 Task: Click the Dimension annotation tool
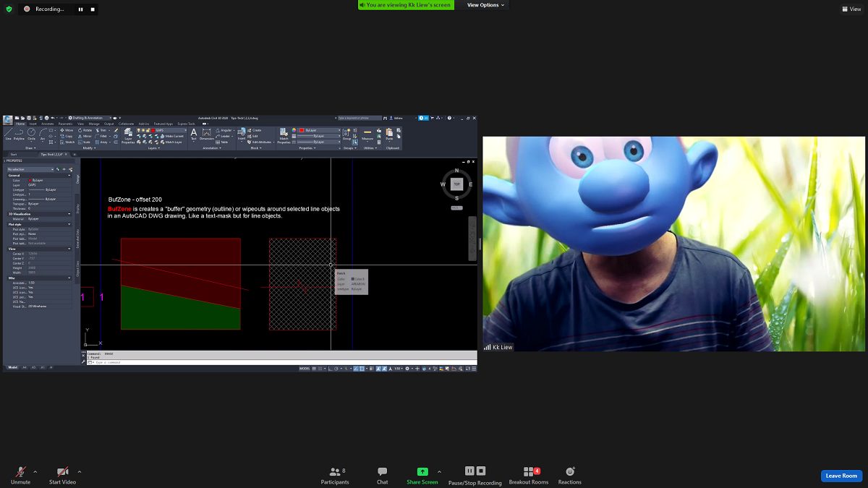coord(206,134)
